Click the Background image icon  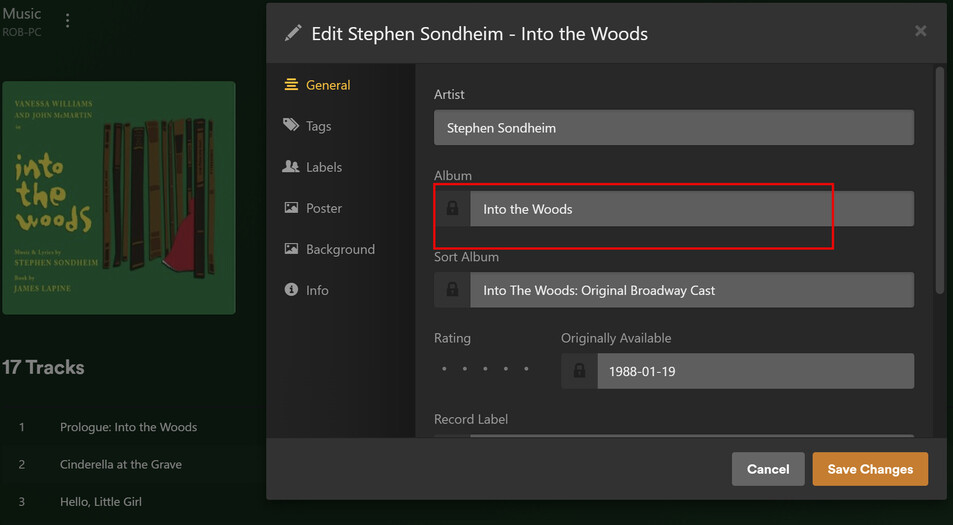(291, 249)
